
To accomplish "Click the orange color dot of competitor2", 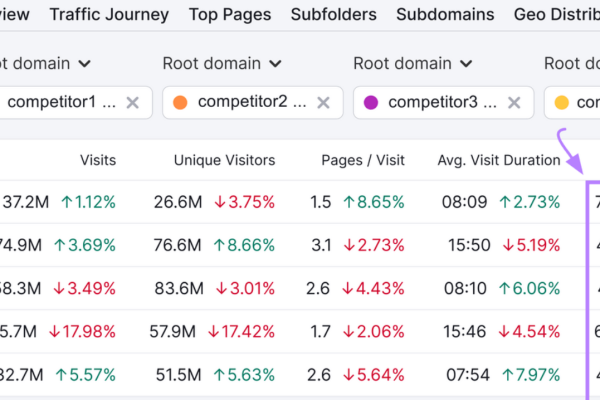I will click(180, 103).
